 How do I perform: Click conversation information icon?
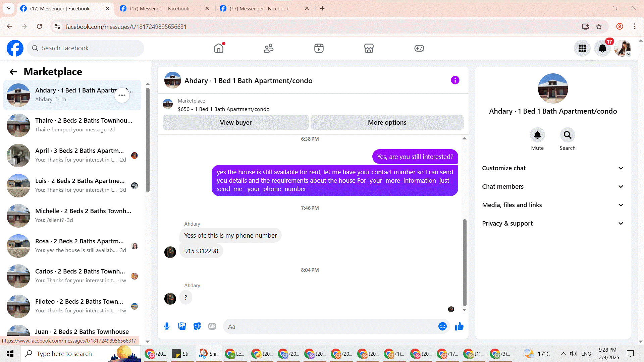tap(455, 80)
